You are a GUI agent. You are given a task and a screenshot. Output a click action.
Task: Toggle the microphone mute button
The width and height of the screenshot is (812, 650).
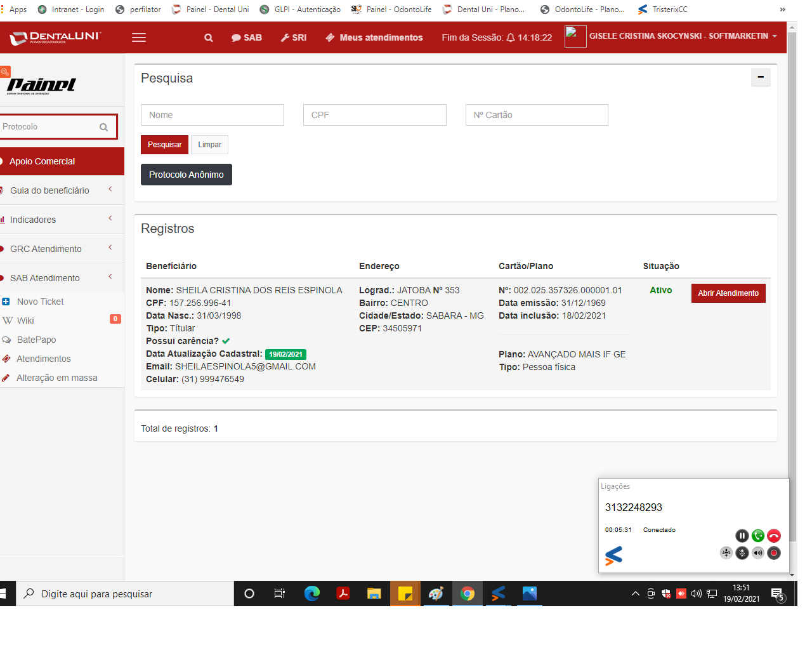click(742, 553)
